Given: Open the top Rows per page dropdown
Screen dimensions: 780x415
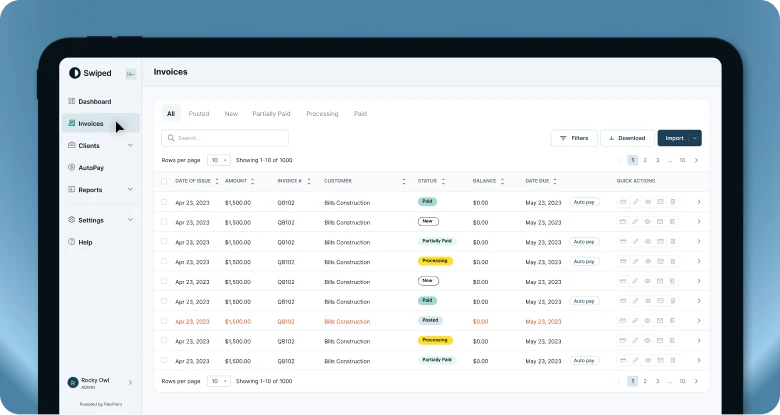Looking at the screenshot, I should pos(219,160).
